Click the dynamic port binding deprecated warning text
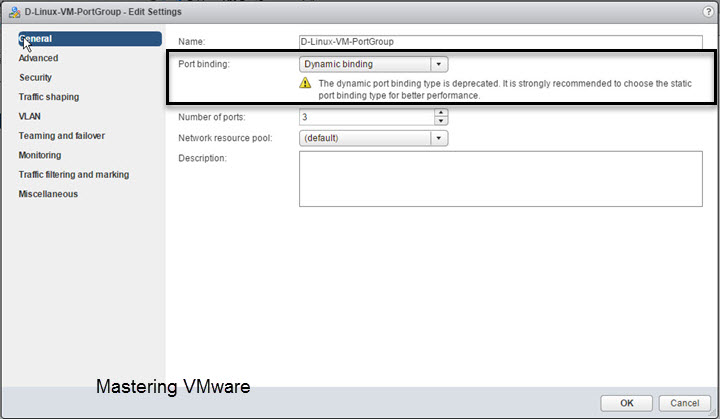Image resolution: width=720 pixels, height=419 pixels. 505,90
